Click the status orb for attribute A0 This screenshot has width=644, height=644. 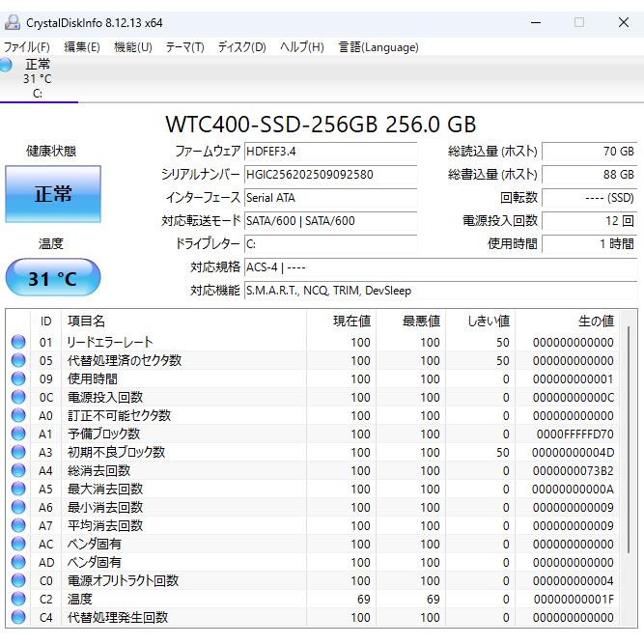18,415
